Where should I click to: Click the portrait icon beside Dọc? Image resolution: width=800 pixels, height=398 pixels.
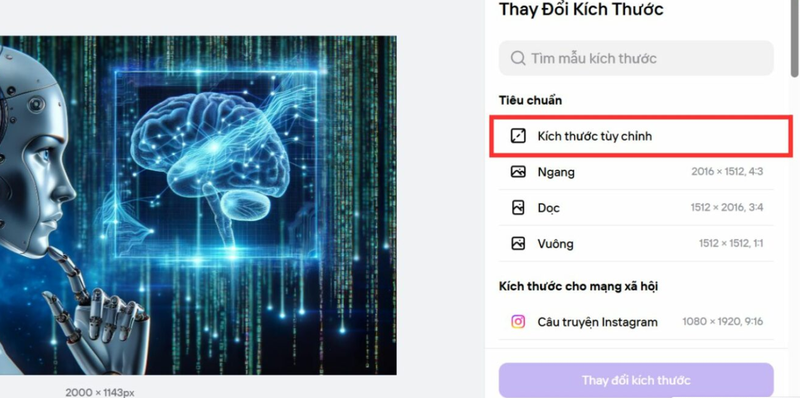(518, 208)
